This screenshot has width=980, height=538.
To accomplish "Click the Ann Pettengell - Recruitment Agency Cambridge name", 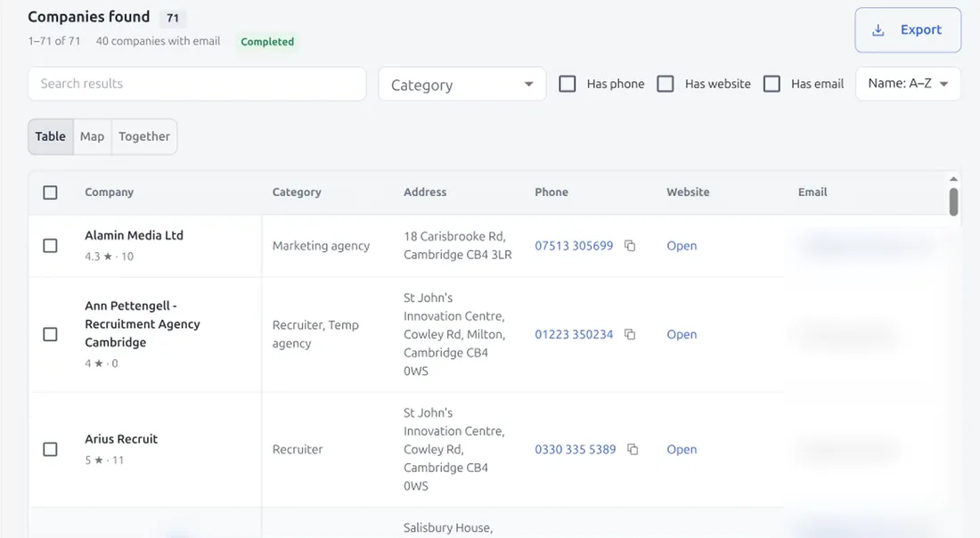I will [143, 323].
